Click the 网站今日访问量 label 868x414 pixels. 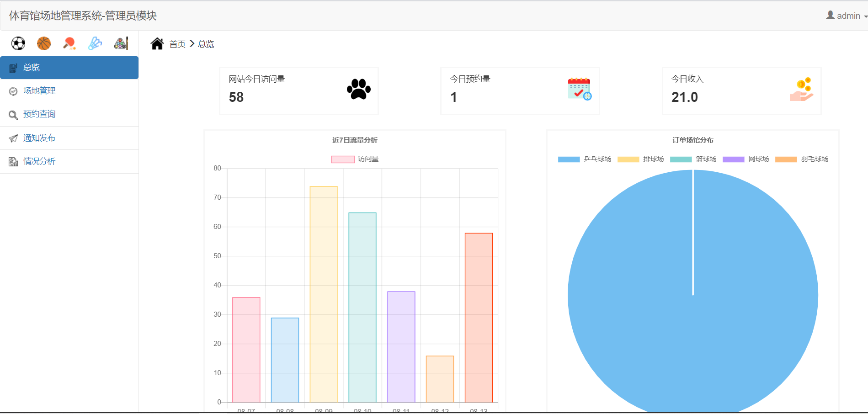pos(257,79)
